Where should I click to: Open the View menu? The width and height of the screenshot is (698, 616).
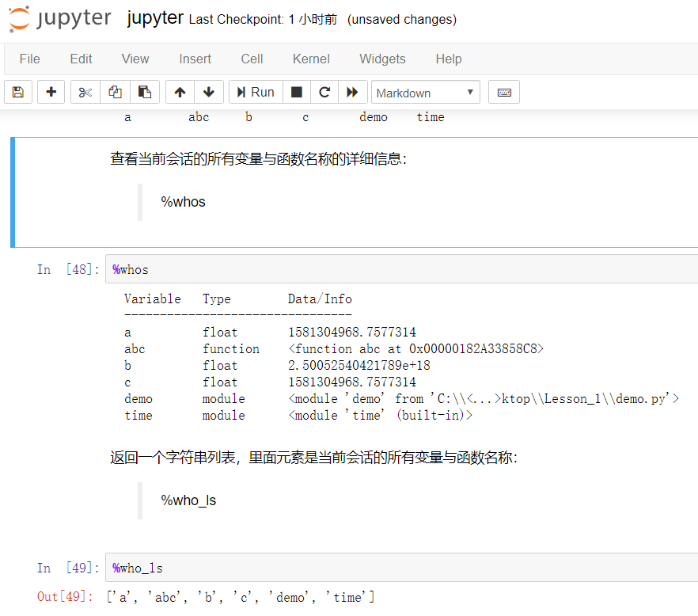135,59
